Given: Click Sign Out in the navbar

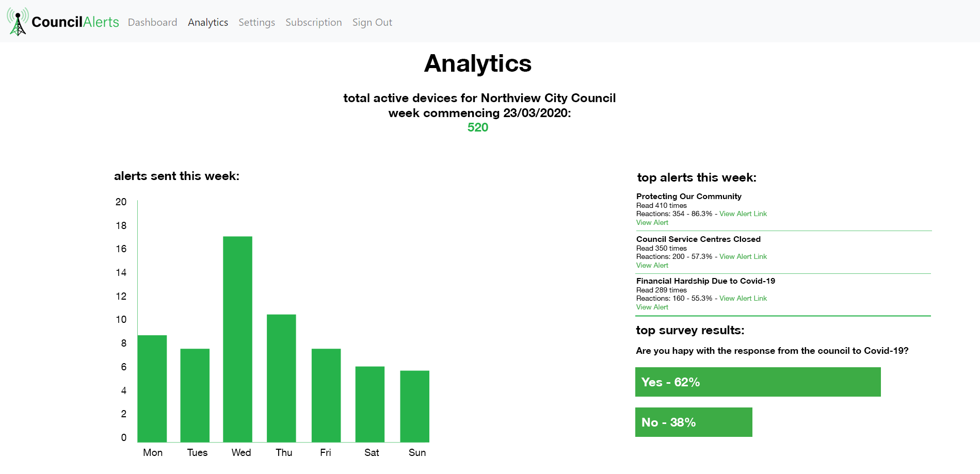Looking at the screenshot, I should click(372, 22).
